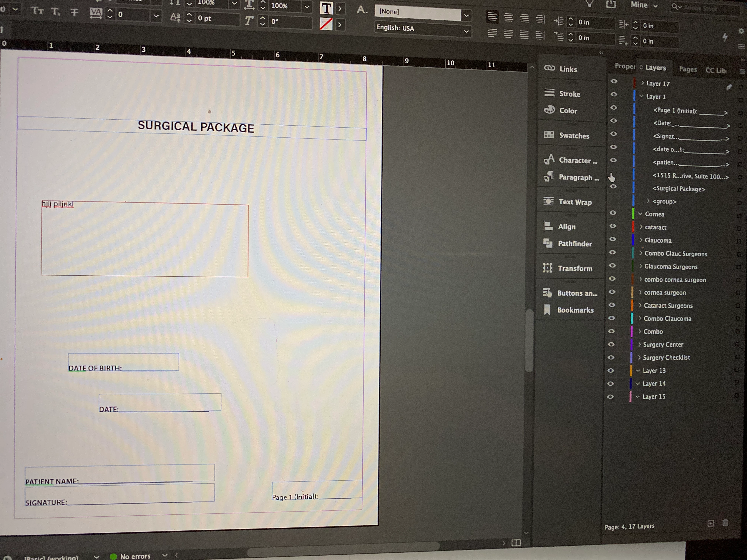Hide the cataract layer
747x560 pixels.
[613, 226]
